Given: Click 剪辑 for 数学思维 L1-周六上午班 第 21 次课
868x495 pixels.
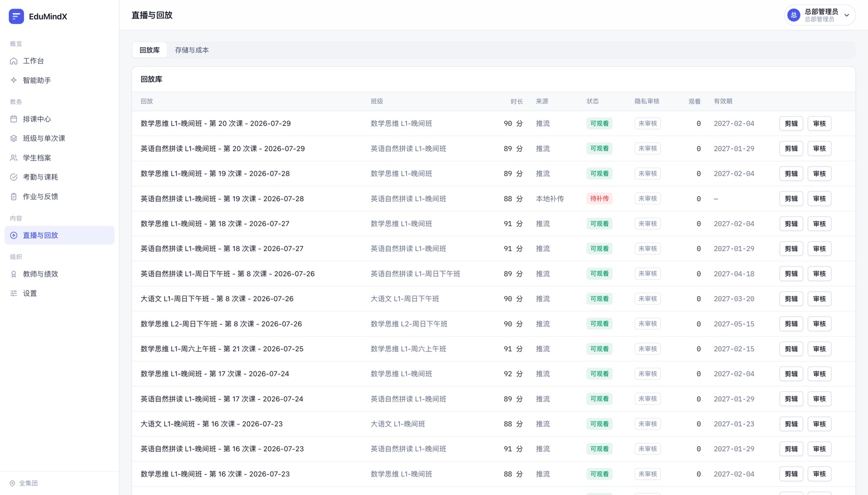Looking at the screenshot, I should point(792,349).
